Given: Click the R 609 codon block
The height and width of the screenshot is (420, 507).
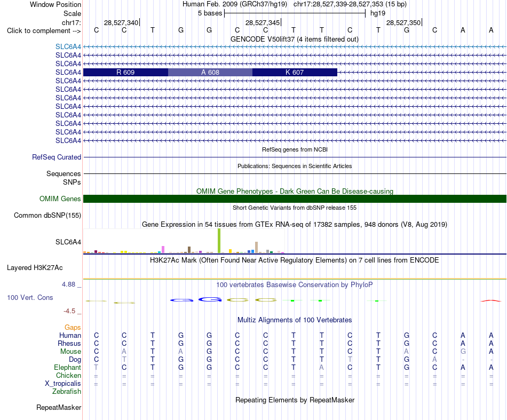Looking at the screenshot, I should point(125,73).
